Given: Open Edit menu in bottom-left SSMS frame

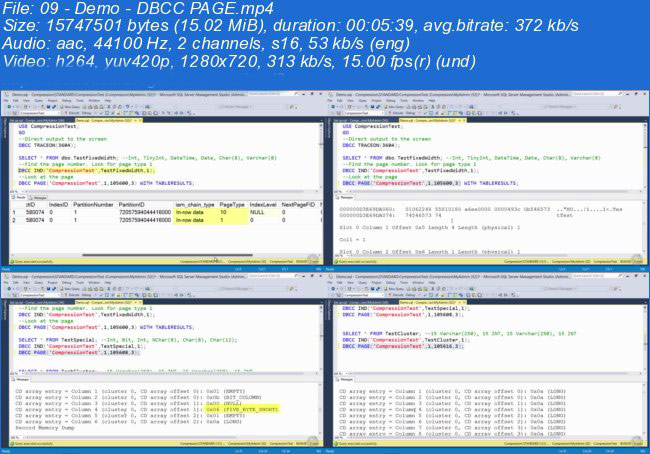Looking at the screenshot, I should pyautogui.click(x=15, y=282).
